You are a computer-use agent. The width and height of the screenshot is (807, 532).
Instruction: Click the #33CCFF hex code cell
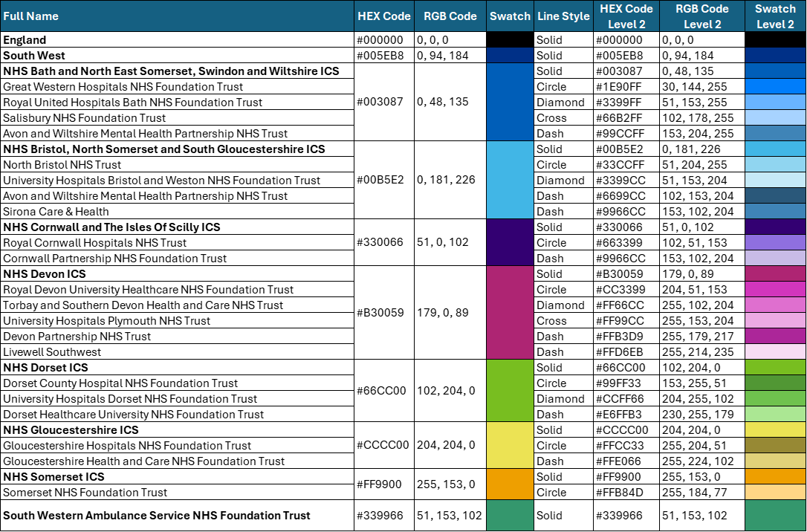(626, 165)
